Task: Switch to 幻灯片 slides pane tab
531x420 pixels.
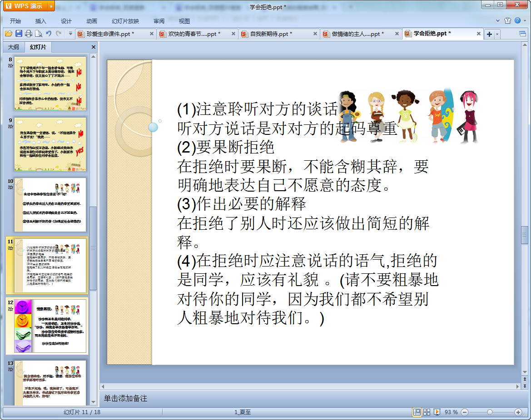Action: click(38, 47)
